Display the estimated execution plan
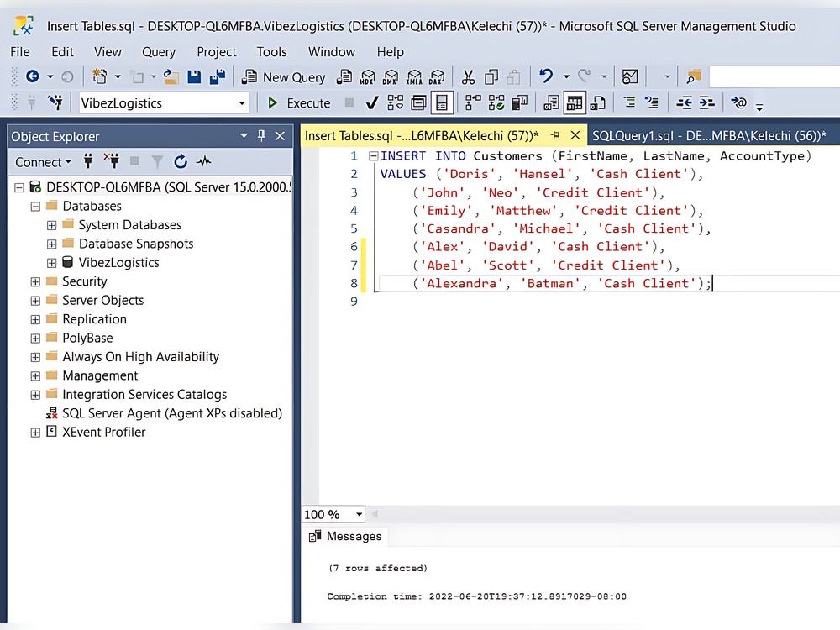Image resolution: width=840 pixels, height=630 pixels. click(396, 102)
